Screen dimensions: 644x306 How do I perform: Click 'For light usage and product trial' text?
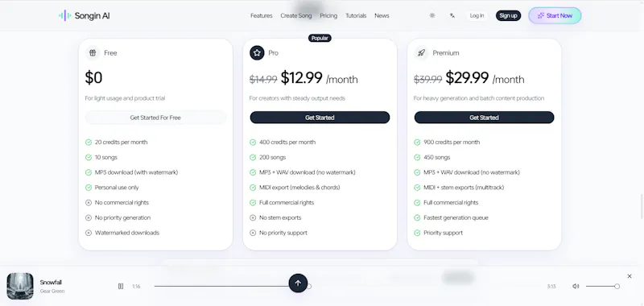125,98
